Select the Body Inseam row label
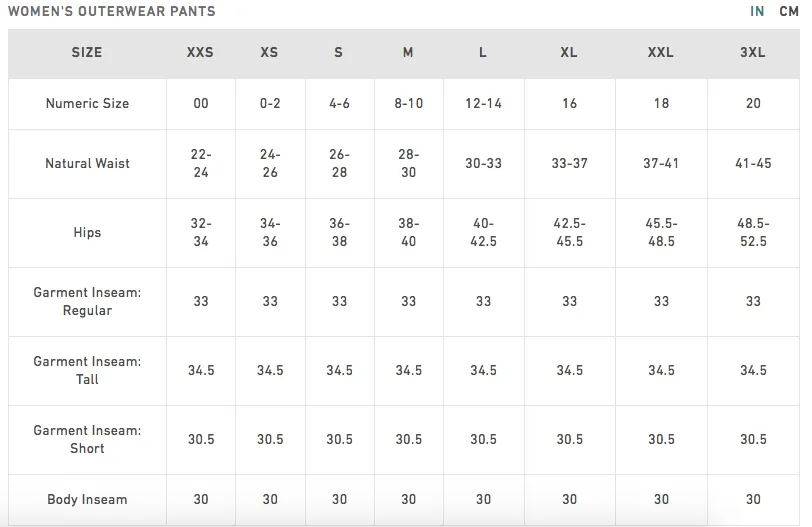812x527 pixels. pyautogui.click(x=87, y=500)
